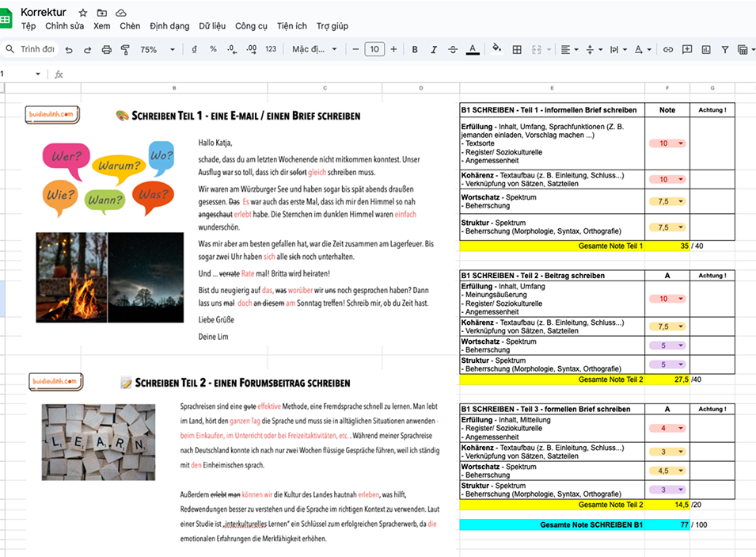Click the LEARN letter tiles image
This screenshot has height=557, width=756.
[98, 442]
